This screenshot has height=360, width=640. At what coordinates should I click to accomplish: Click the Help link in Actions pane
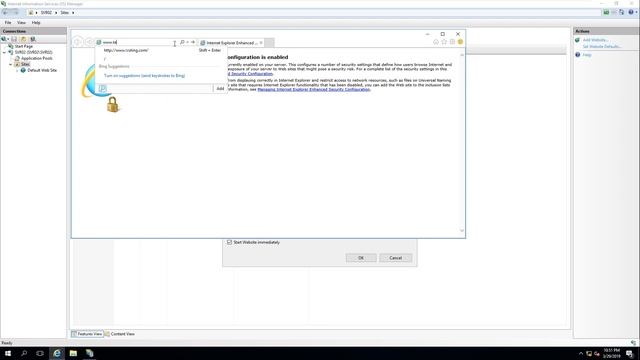point(587,55)
